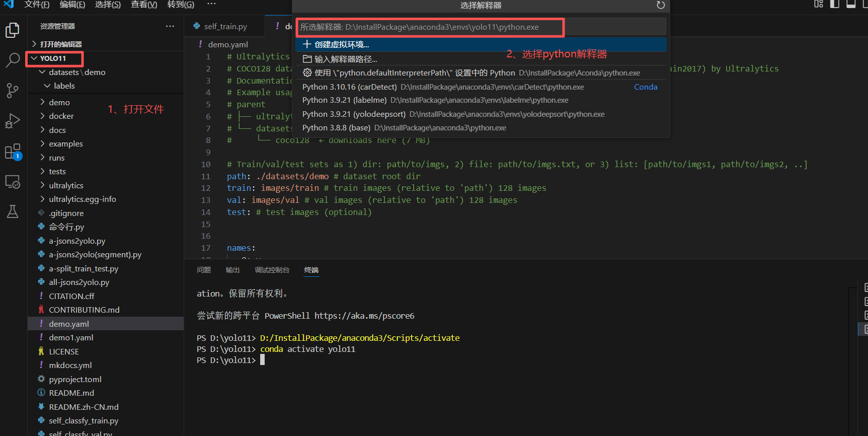This screenshot has height=436, width=868.
Task: Open the 选择(S) menu
Action: 108,5
